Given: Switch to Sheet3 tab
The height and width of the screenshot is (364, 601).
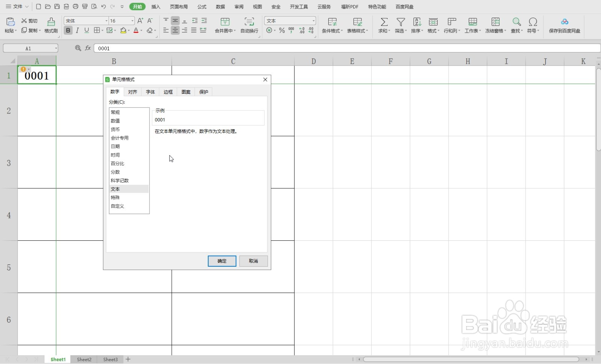Looking at the screenshot, I should (110, 359).
